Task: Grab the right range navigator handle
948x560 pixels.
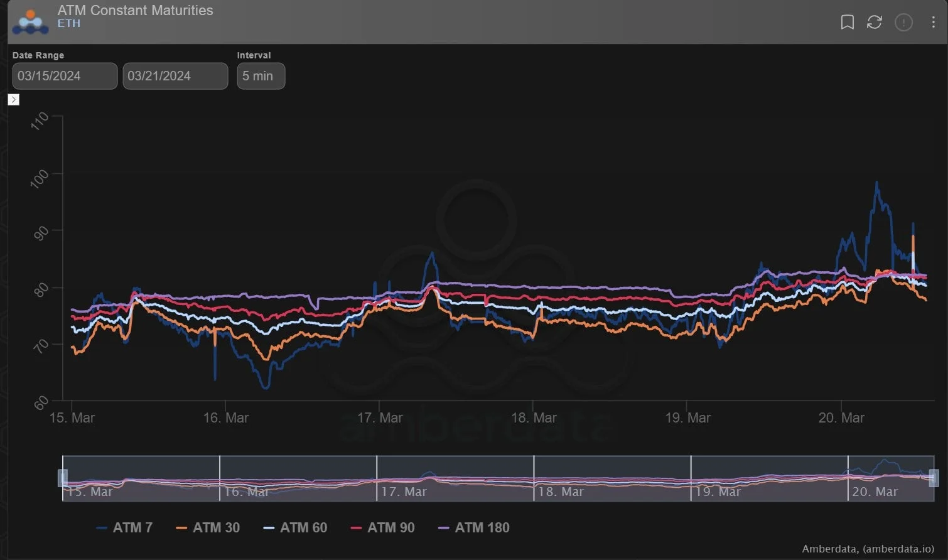Action: pyautogui.click(x=934, y=478)
